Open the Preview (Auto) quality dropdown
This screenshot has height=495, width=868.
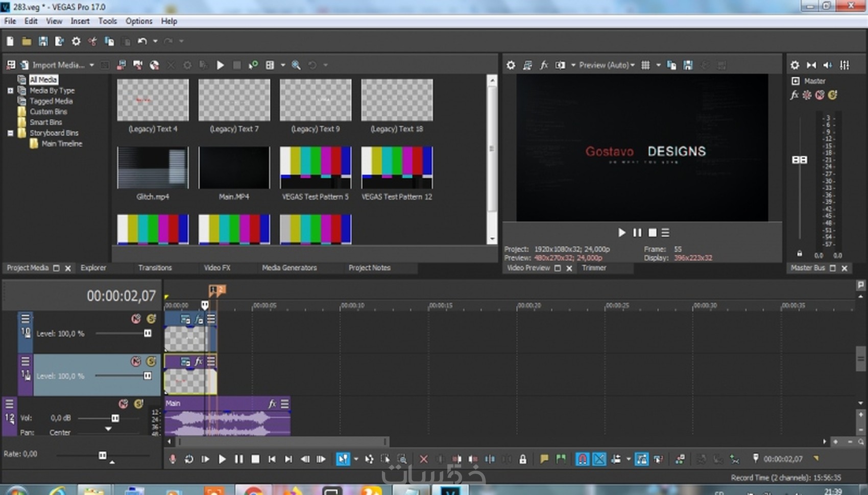[x=607, y=65]
